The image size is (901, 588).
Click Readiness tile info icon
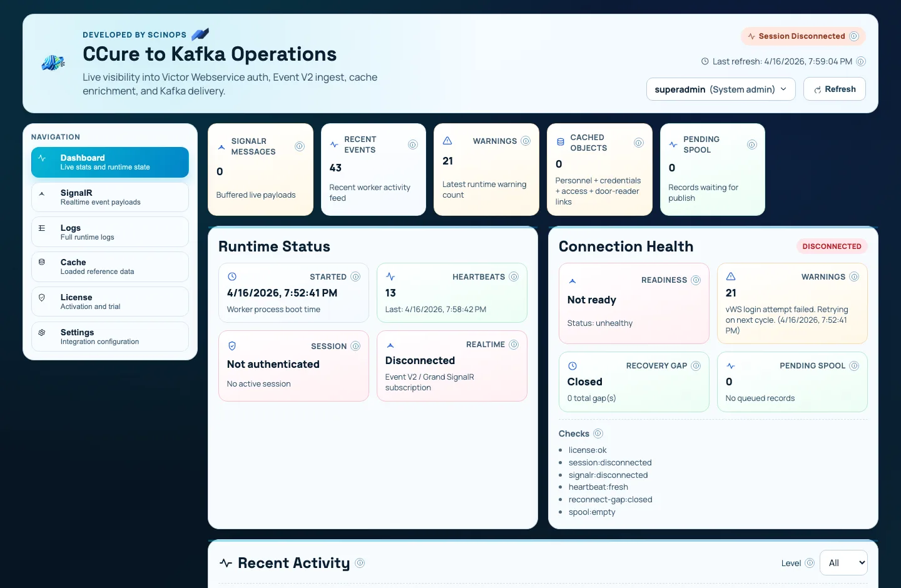[x=696, y=280]
